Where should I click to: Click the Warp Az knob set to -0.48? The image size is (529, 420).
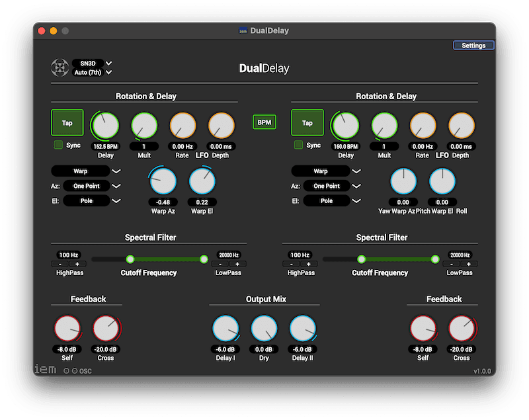click(163, 181)
